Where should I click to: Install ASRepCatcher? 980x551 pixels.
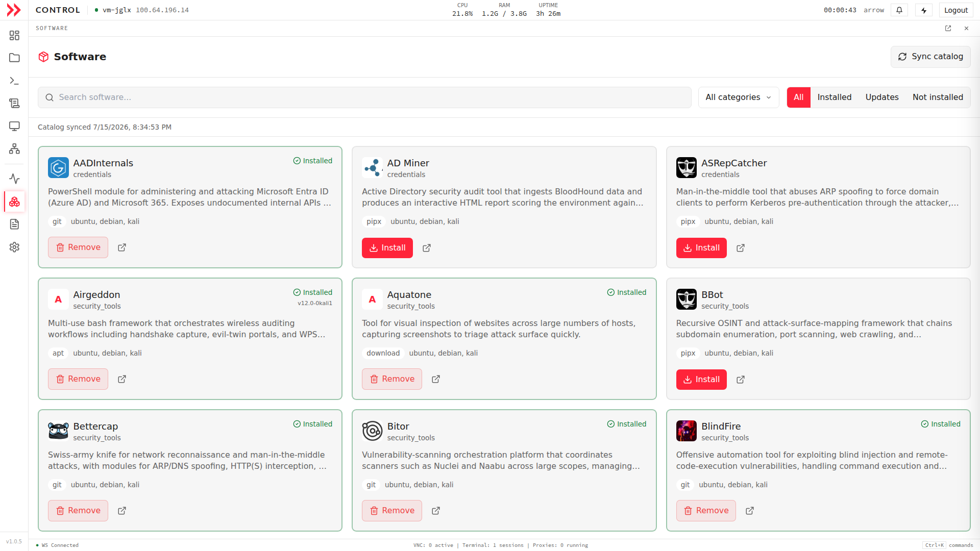701,248
